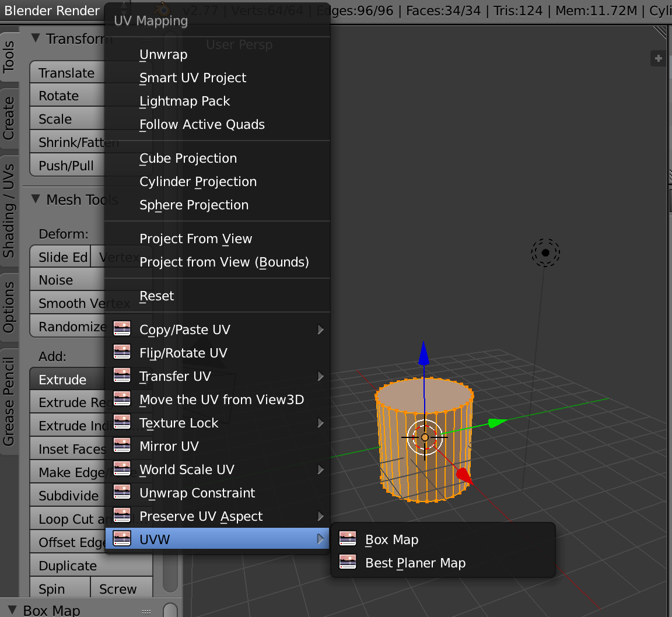
Task: Click the UVW entry icon
Action: [x=122, y=539]
